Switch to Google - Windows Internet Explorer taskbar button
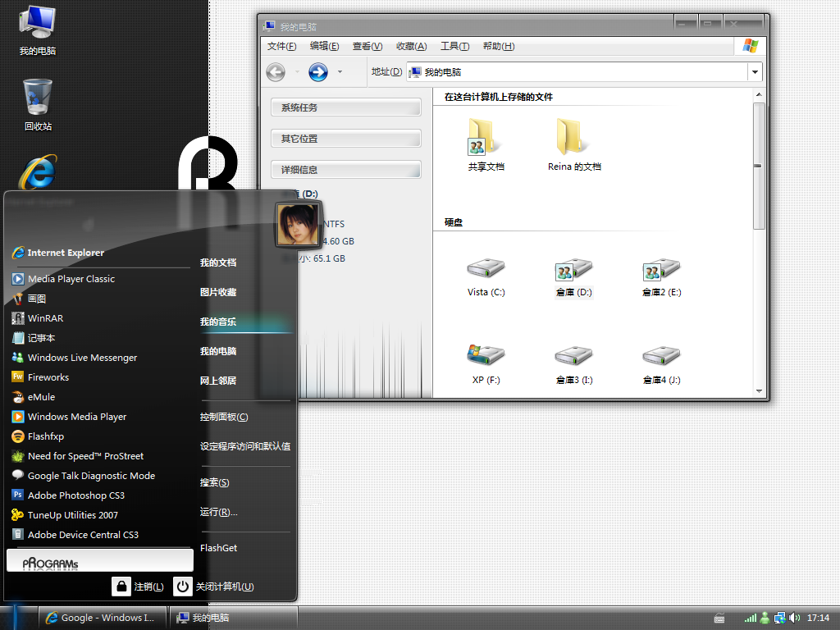The image size is (840, 630). tap(102, 618)
